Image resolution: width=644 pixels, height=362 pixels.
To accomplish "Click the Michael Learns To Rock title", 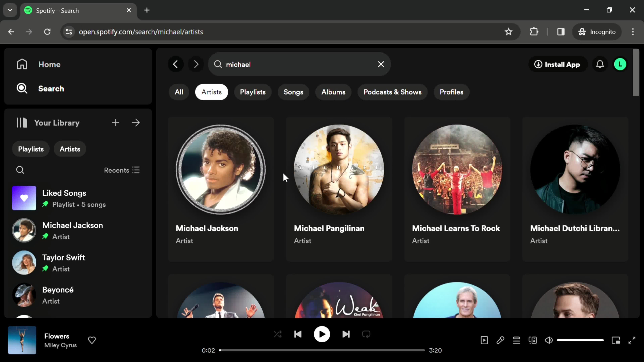I will pyautogui.click(x=456, y=228).
